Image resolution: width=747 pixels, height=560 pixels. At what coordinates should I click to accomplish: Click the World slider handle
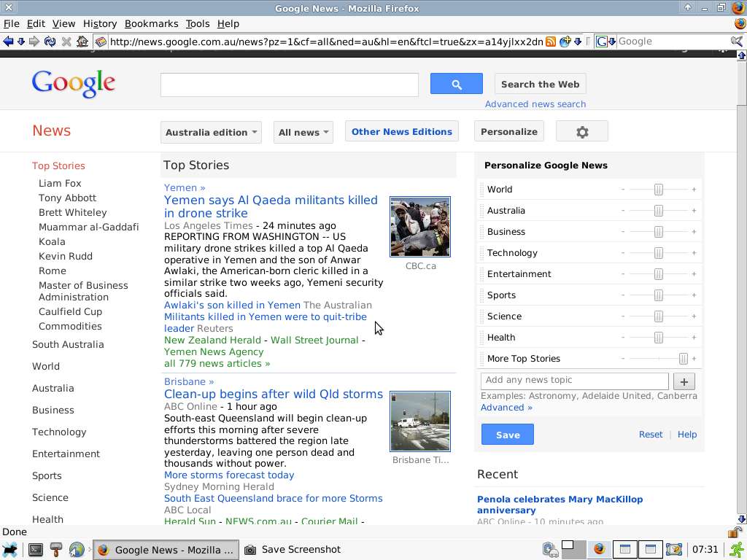659,190
